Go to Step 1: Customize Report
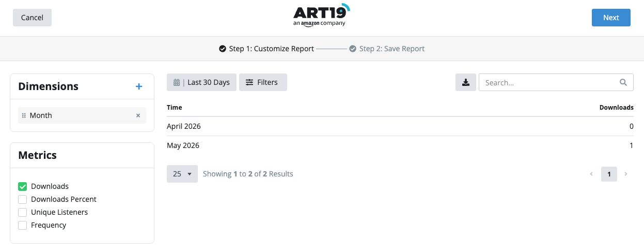This screenshot has height=252, width=644. [x=266, y=49]
